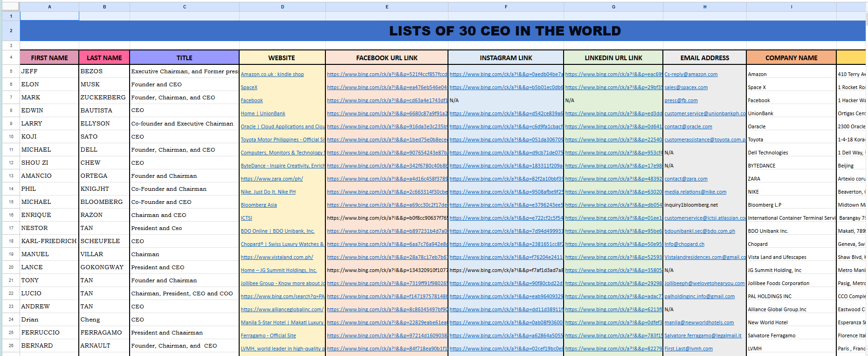Click the select-all corner box of the sheet
This screenshot has width=868, height=356.
(10, 7)
